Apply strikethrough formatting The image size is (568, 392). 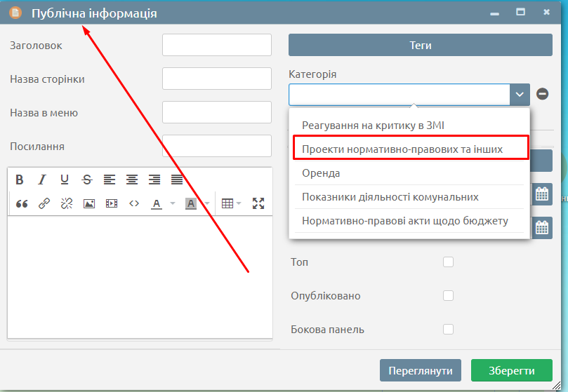click(x=86, y=180)
